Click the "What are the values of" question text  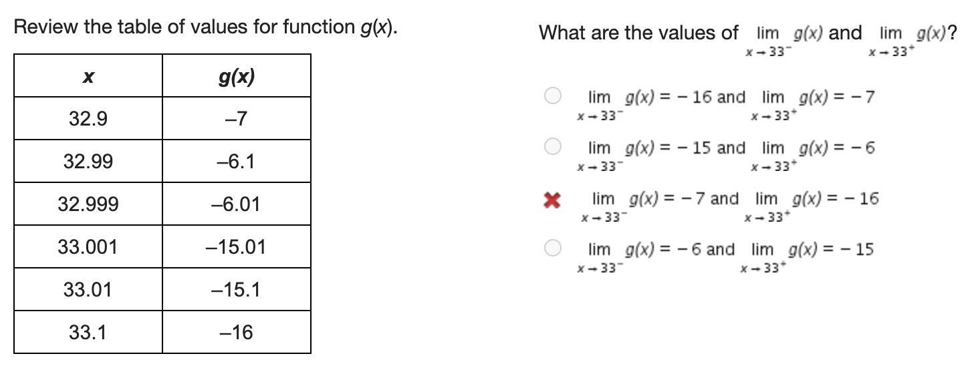pos(638,32)
